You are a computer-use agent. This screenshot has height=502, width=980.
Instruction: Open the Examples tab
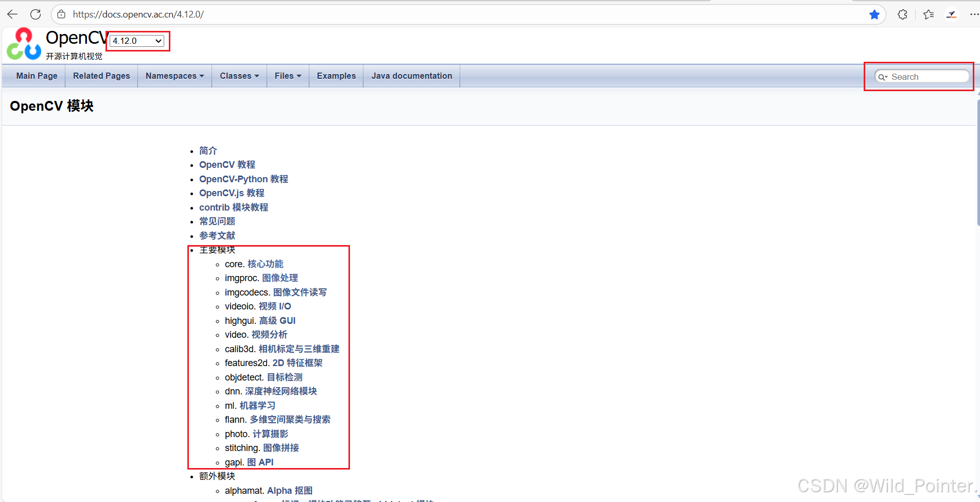coord(336,76)
